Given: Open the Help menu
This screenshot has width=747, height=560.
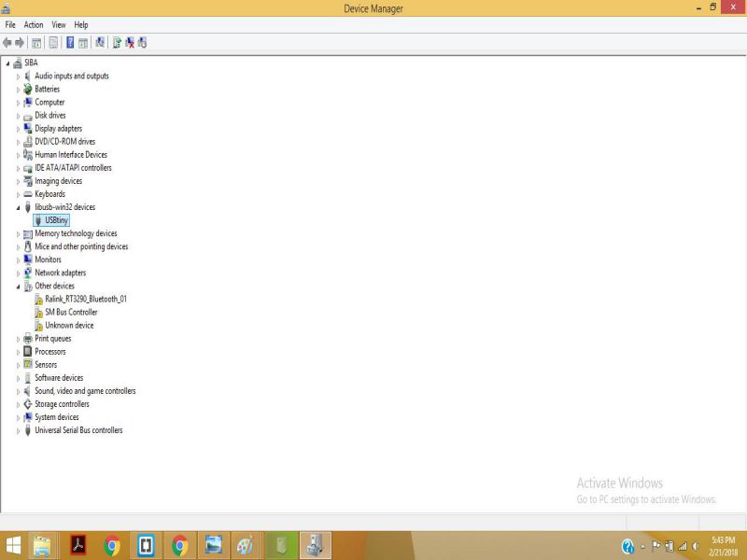Looking at the screenshot, I should click(81, 25).
